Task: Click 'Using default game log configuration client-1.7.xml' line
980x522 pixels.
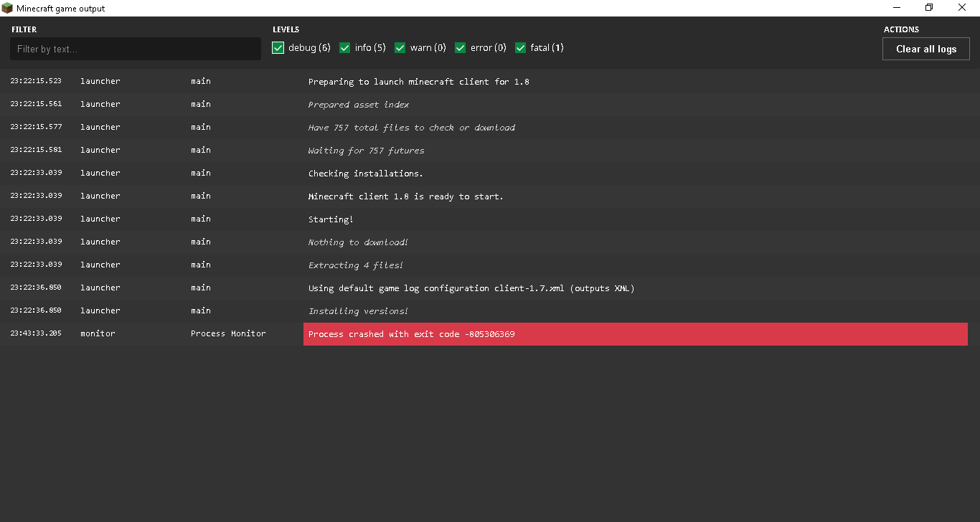Action: click(x=471, y=288)
